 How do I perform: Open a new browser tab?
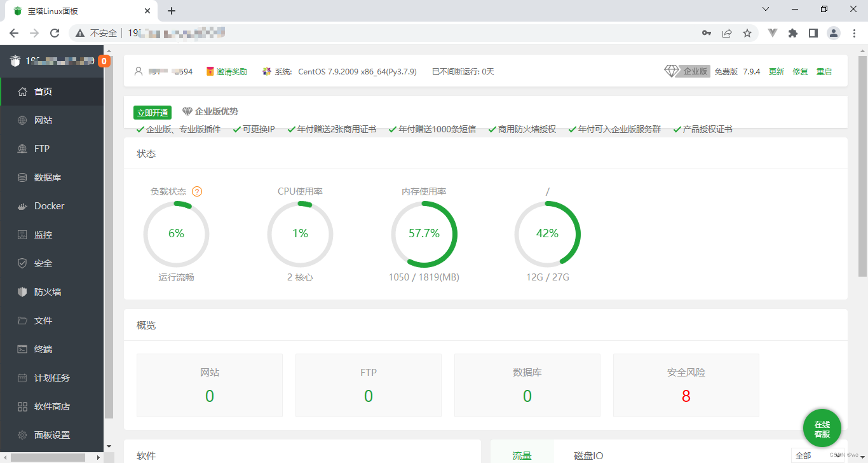(x=172, y=11)
